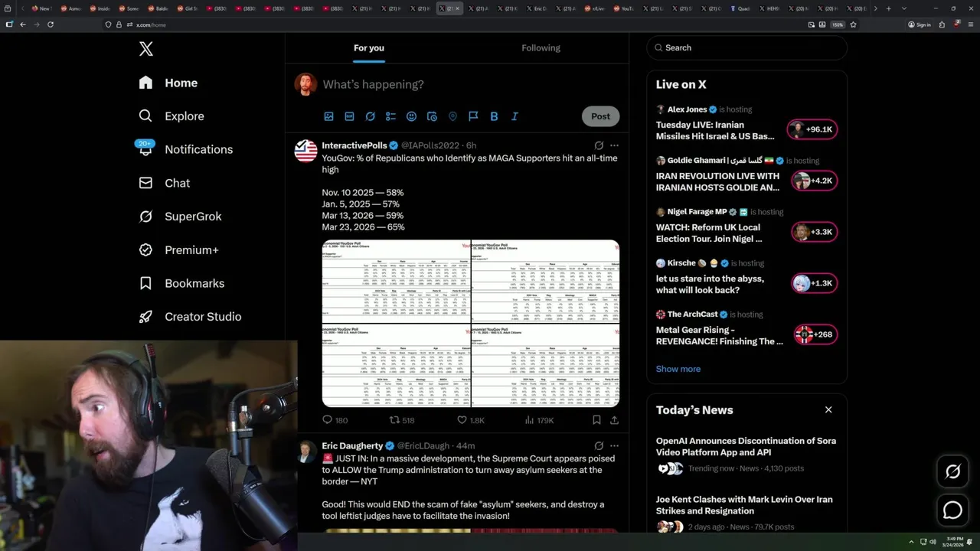
Task: Add a poll to the post
Action: coord(390,116)
